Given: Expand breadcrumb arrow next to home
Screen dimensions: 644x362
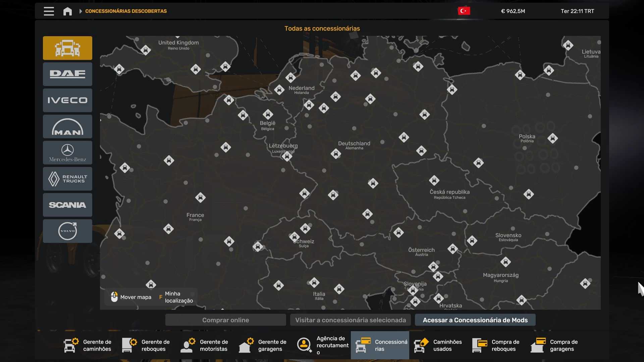Looking at the screenshot, I should click(x=80, y=11).
